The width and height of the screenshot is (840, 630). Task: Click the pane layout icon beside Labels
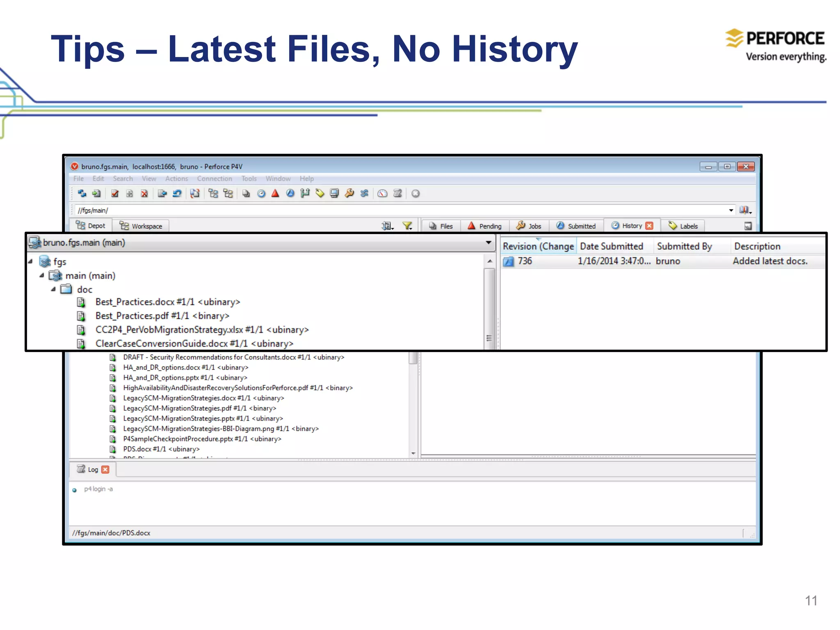point(748,226)
